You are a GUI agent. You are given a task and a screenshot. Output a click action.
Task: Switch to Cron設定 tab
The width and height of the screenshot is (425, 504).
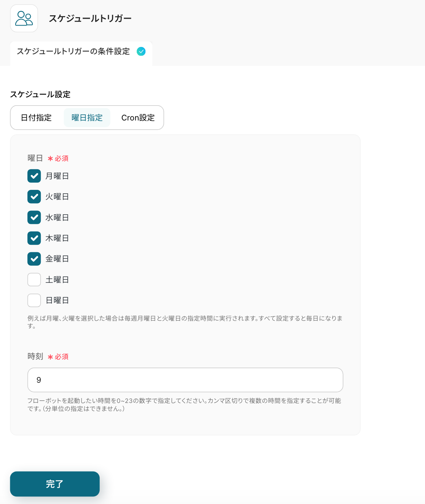(x=138, y=117)
